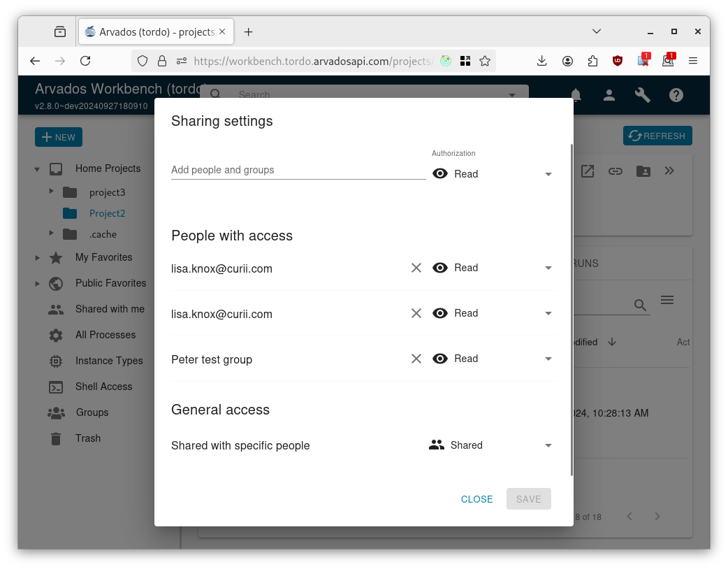Open a new browser tab
Screen dimensions: 728x569
[249, 31]
